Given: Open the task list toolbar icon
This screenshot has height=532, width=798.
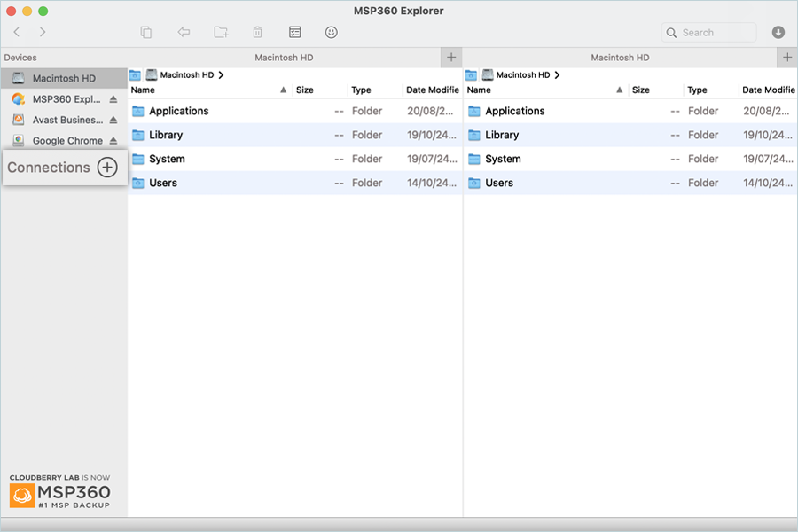Looking at the screenshot, I should pyautogui.click(x=294, y=33).
